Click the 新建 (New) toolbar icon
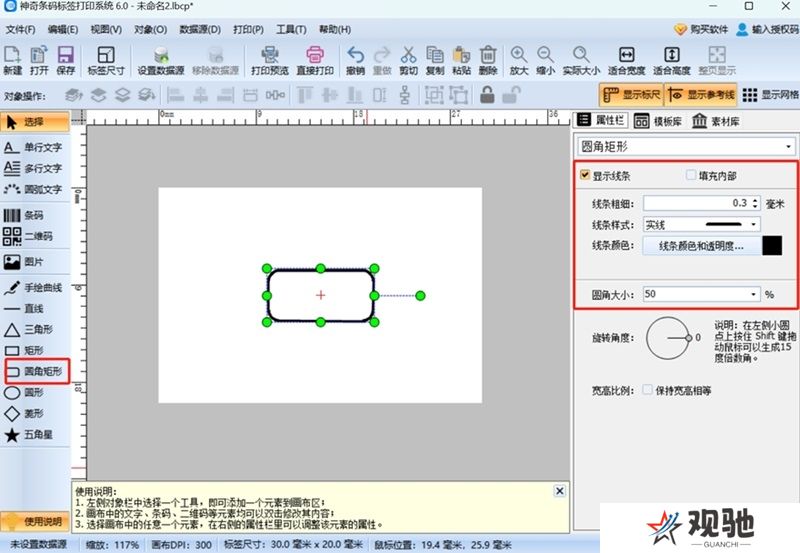The width and height of the screenshot is (800, 553). coord(12,60)
